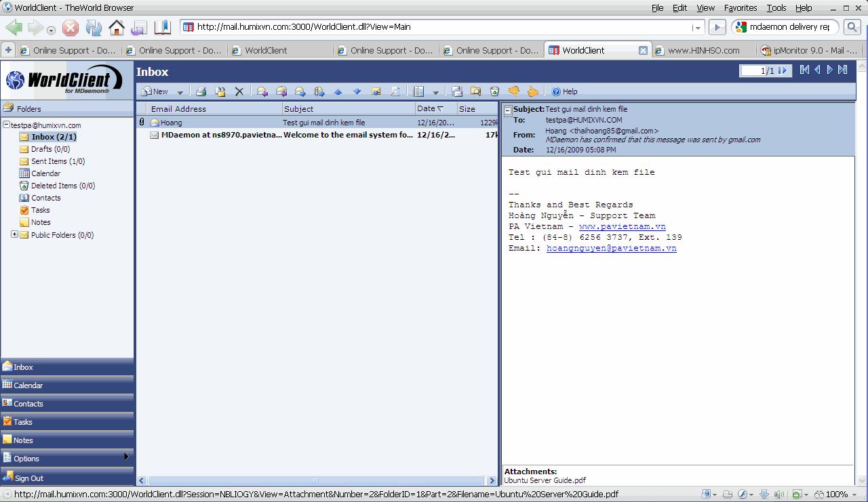Open the address bar dropdown arrow

click(x=698, y=28)
